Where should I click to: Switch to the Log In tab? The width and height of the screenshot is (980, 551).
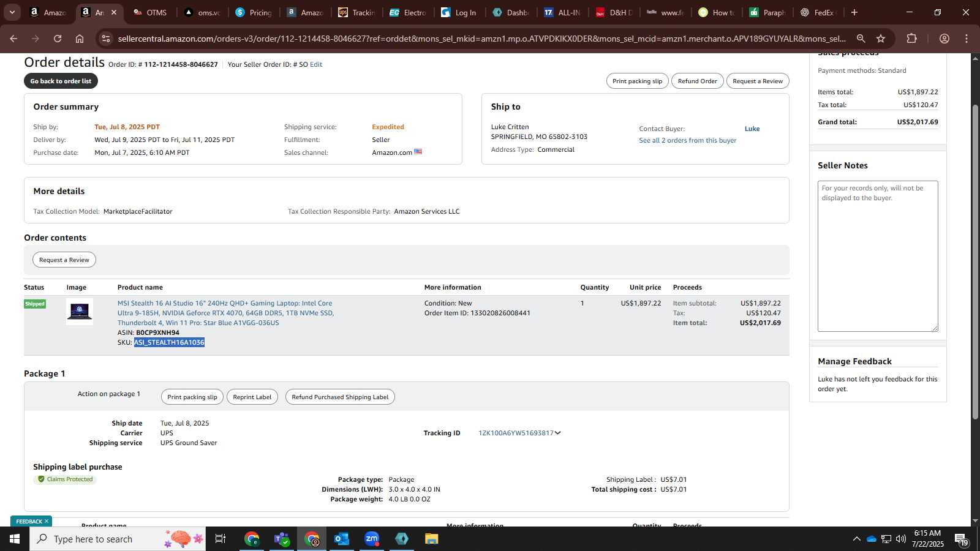459,12
